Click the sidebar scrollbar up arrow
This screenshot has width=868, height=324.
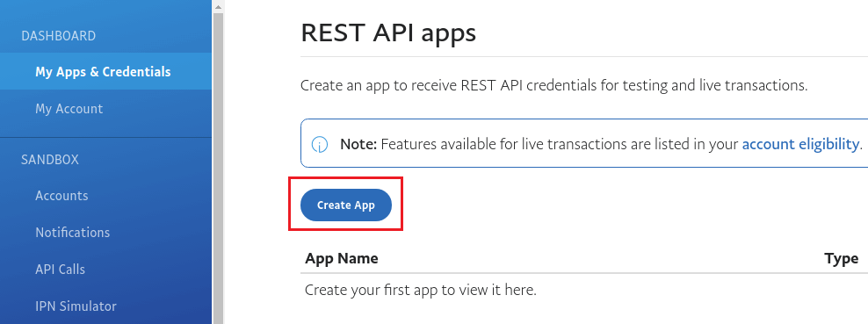(x=218, y=7)
